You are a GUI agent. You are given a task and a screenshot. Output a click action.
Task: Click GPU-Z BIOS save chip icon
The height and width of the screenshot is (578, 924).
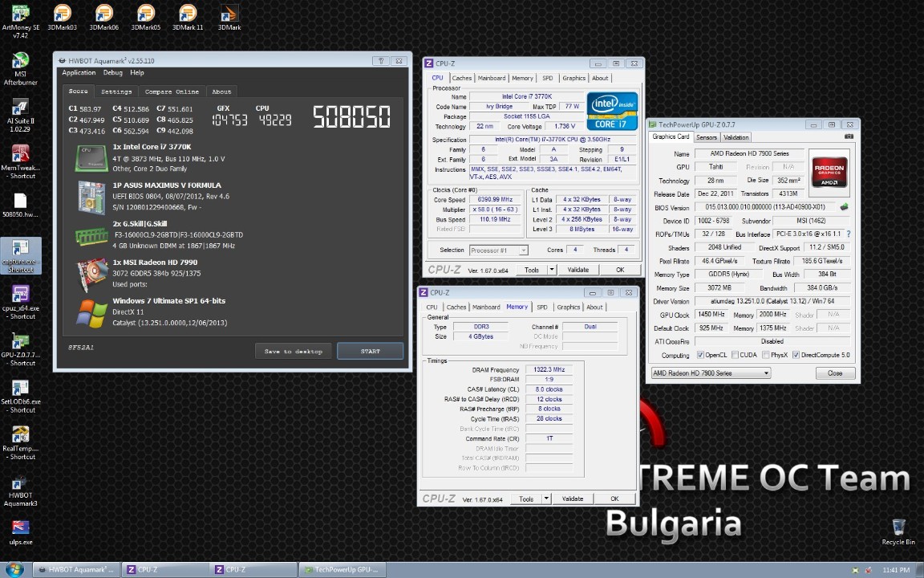[844, 207]
